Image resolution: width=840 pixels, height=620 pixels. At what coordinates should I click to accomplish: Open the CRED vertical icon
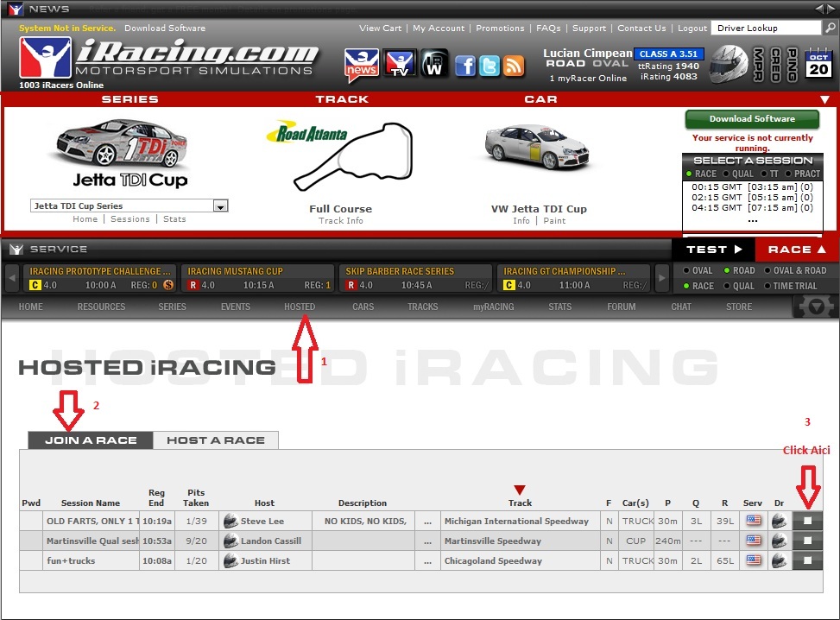(x=775, y=64)
